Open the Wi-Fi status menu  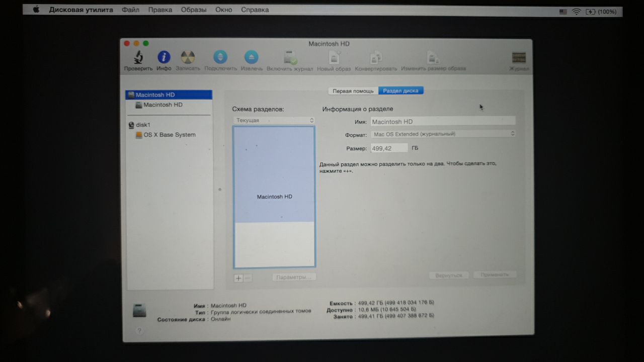pyautogui.click(x=576, y=11)
